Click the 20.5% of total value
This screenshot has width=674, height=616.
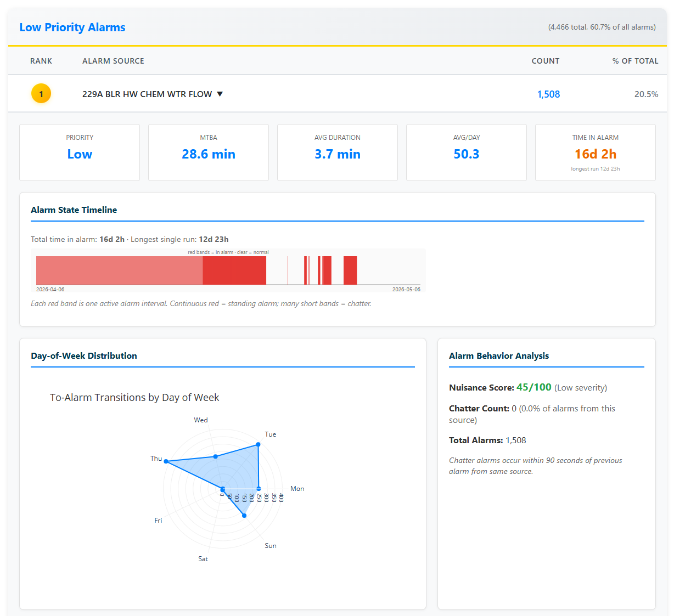point(646,94)
